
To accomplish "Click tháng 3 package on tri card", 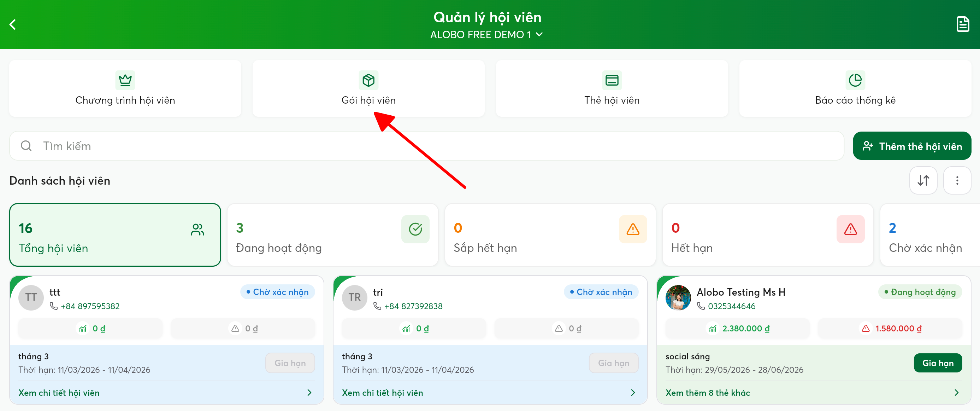I will (357, 357).
